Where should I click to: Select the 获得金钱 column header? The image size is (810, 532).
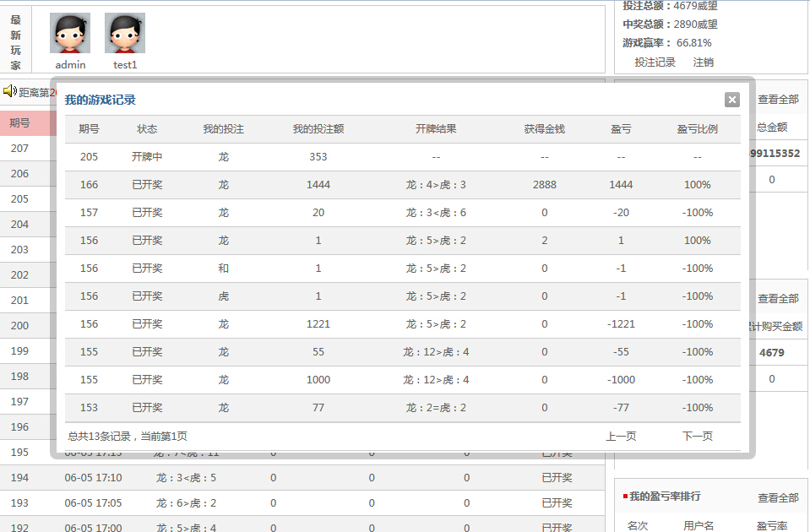[x=545, y=129]
